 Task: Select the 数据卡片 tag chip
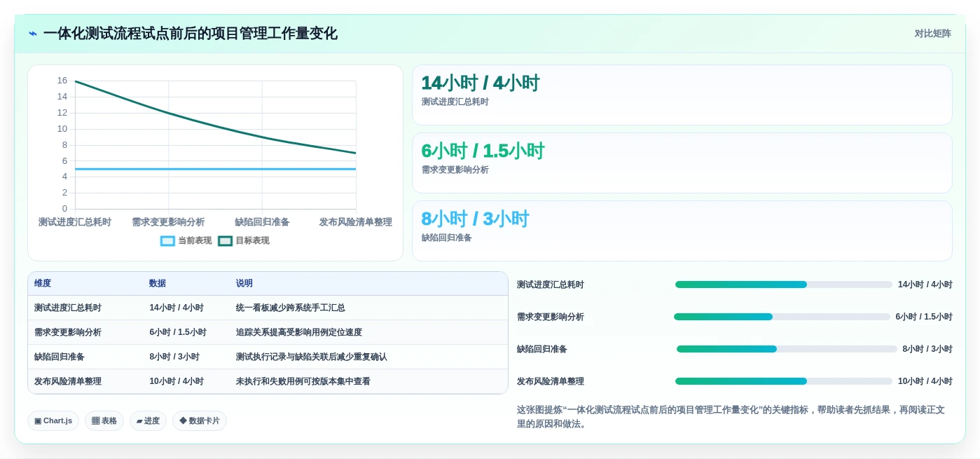pyautogui.click(x=200, y=420)
